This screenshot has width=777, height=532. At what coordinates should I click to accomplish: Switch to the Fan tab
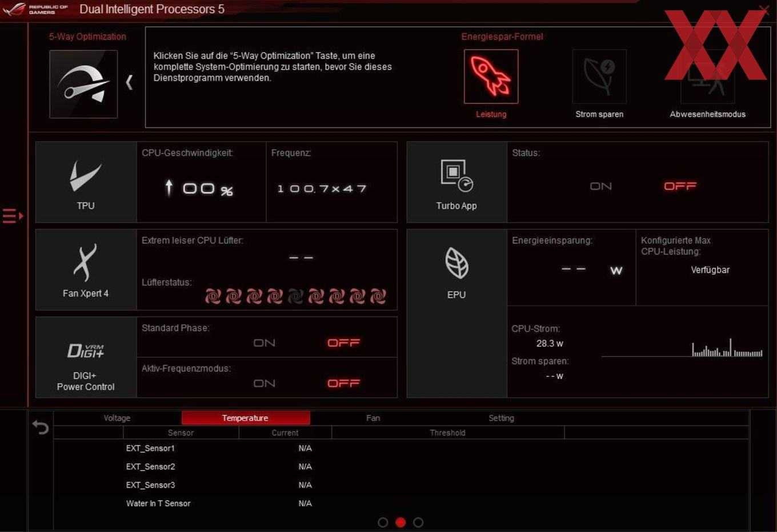tap(373, 418)
